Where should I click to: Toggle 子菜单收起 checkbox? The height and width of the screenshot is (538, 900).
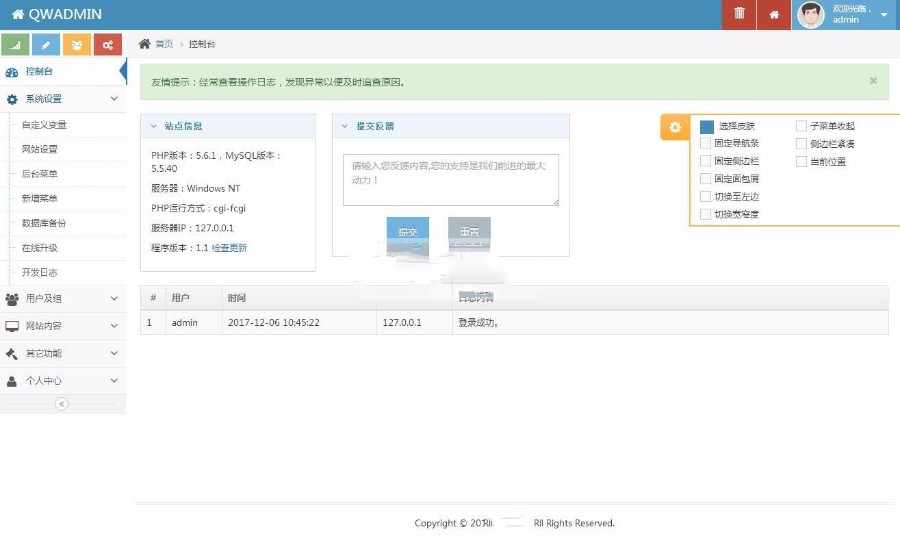(801, 126)
